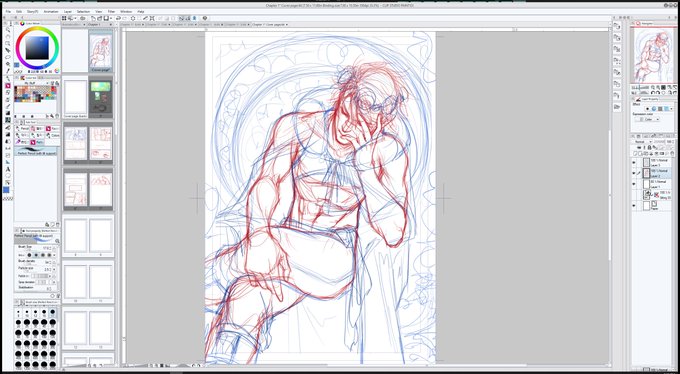Open the layer blending mode dropdown showing Normal
This screenshot has height=374, width=680.
pyautogui.click(x=644, y=142)
